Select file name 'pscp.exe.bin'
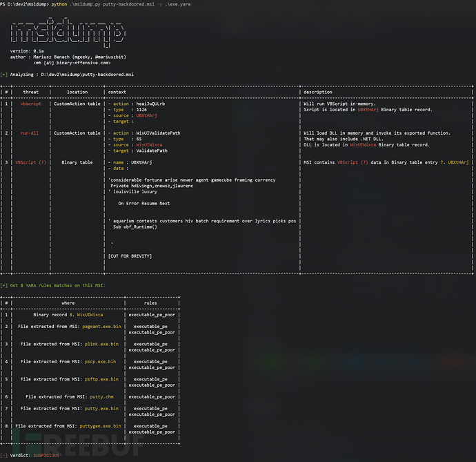The width and height of the screenshot is (476, 462). tap(101, 361)
